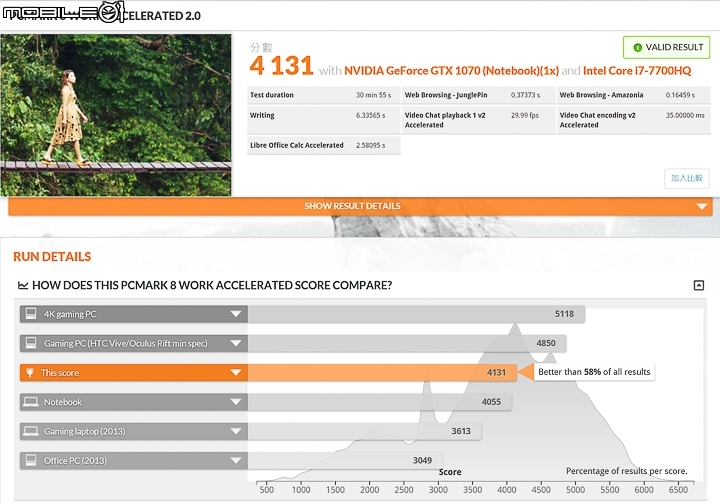The width and height of the screenshot is (720, 504).
Task: Click the 4K gaming PC desktop icon
Action: [31, 314]
